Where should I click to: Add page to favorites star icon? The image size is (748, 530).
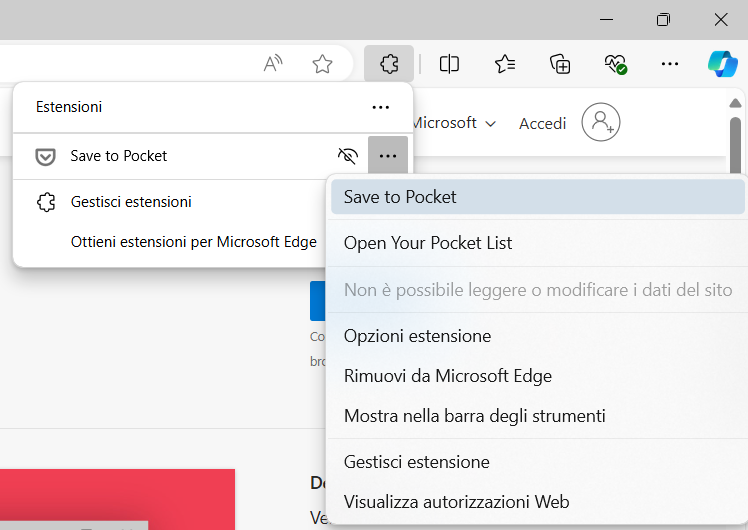click(322, 63)
